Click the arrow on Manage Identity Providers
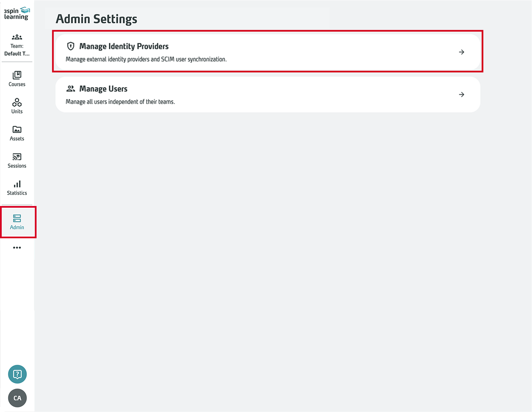This screenshot has width=532, height=412. tap(461, 52)
